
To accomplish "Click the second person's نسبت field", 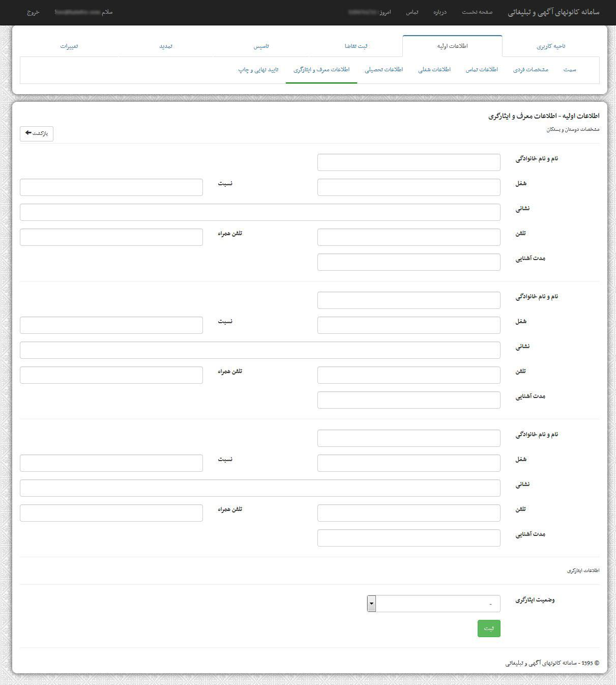I will pos(111,325).
